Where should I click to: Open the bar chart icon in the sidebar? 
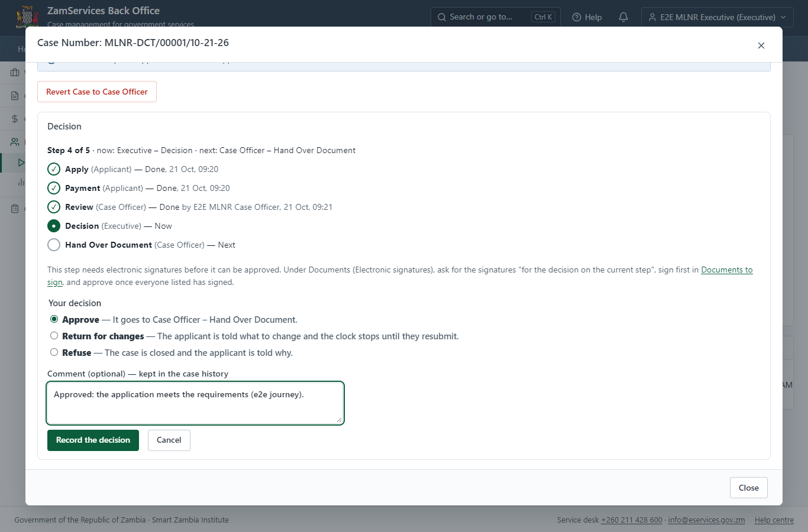tap(21, 182)
